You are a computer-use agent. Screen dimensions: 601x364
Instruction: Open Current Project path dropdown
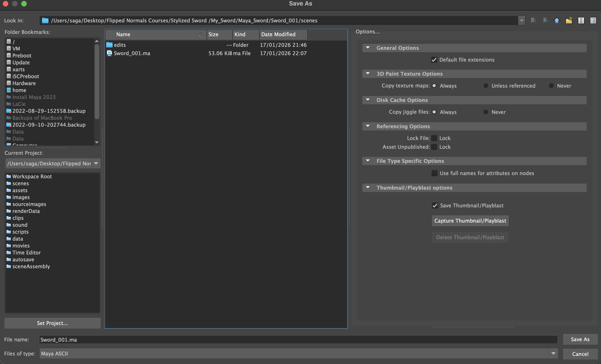[x=96, y=163]
